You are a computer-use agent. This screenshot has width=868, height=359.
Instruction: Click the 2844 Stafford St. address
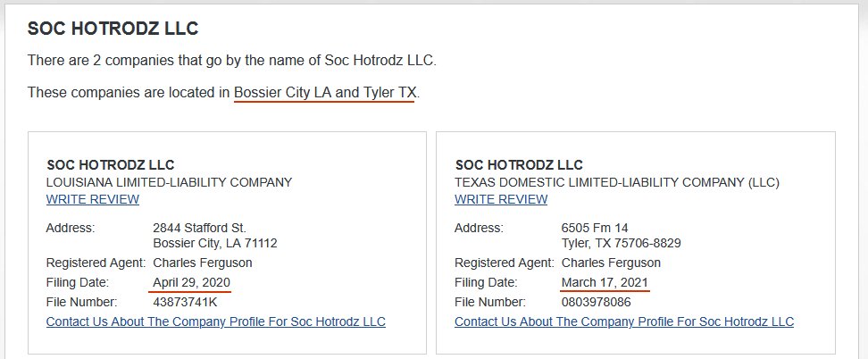pos(199,228)
